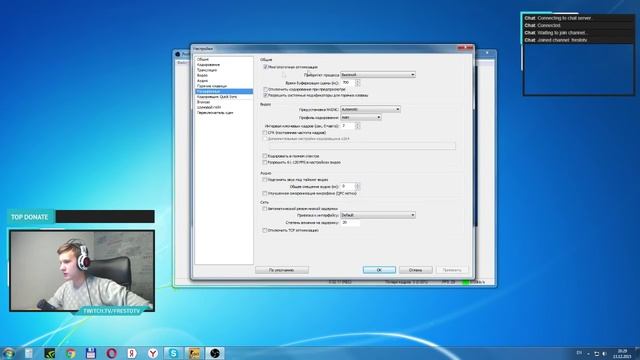Click the audio offset spinner arrows

[x=358, y=187]
